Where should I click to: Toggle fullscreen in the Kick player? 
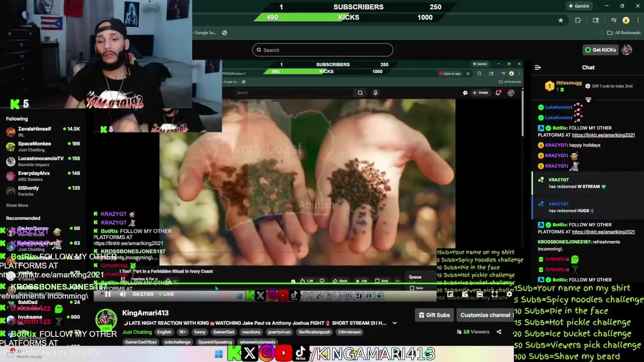point(495,294)
